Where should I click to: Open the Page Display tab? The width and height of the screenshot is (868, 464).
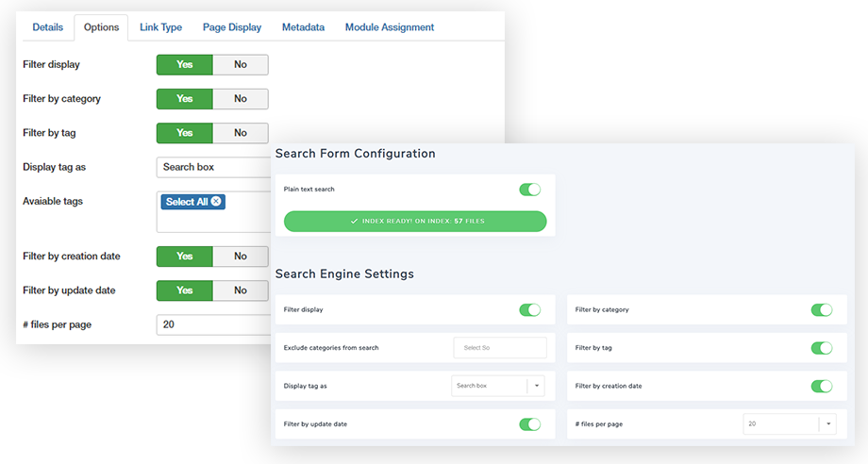(232, 27)
